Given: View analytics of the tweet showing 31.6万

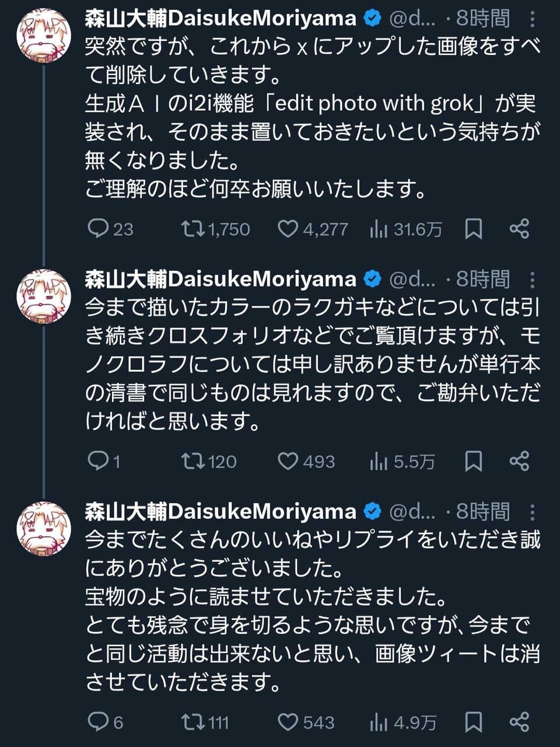Looking at the screenshot, I should tap(379, 229).
